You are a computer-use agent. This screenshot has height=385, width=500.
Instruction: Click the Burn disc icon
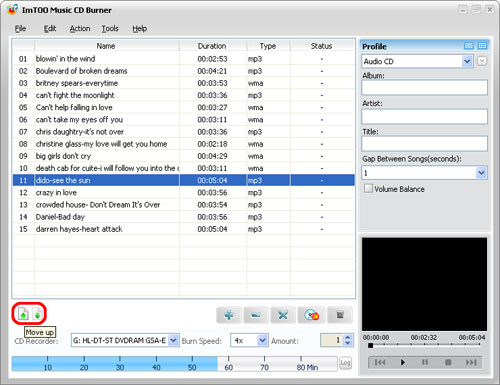(312, 315)
